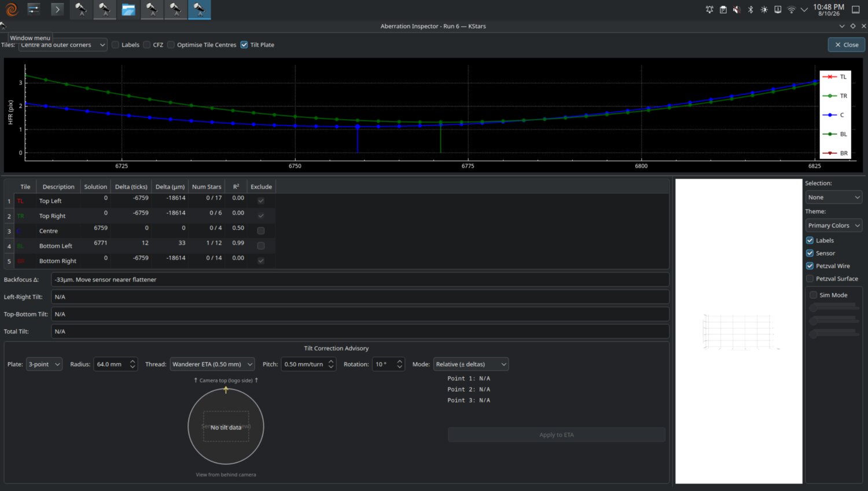
Task: Enable the Labels checkbox in top toolbar
Action: (115, 45)
